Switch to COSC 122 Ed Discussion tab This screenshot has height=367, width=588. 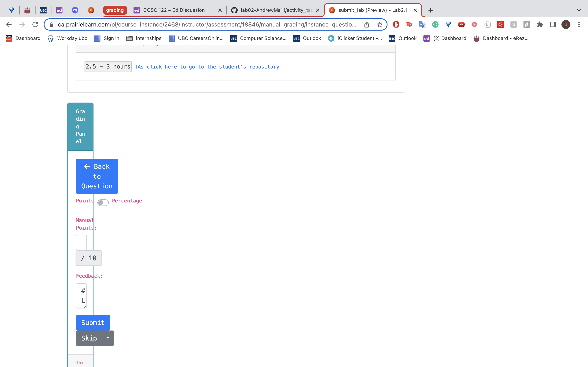tap(174, 10)
